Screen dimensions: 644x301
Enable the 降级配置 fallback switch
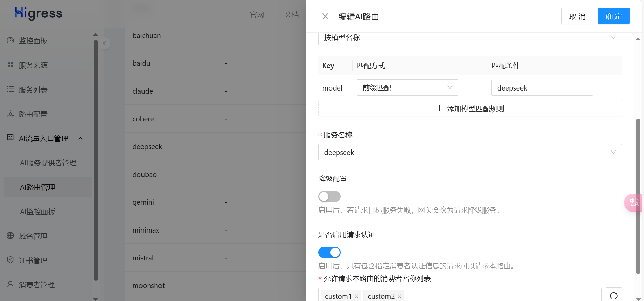click(329, 196)
